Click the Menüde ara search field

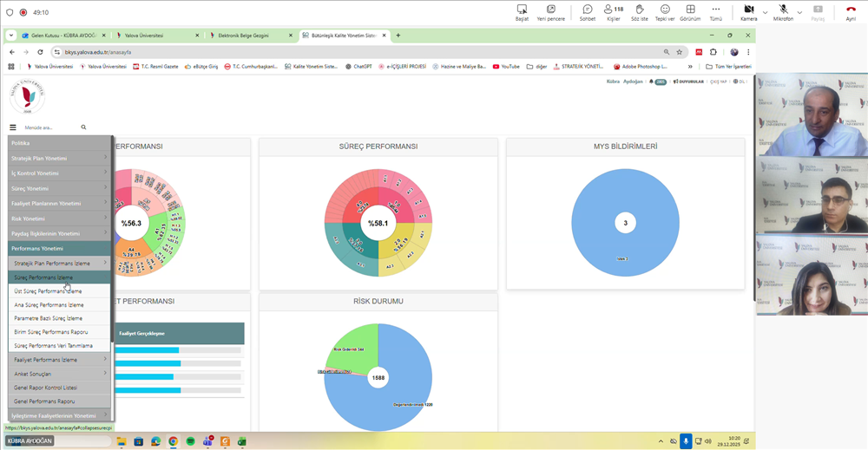point(50,127)
